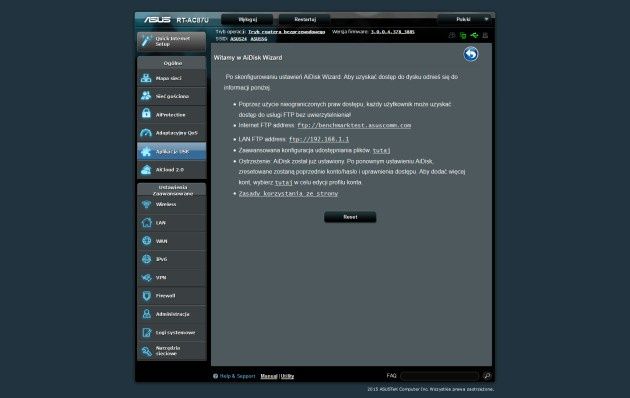The image size is (630, 398).
Task: Click the blue back arrow icon
Action: click(471, 54)
